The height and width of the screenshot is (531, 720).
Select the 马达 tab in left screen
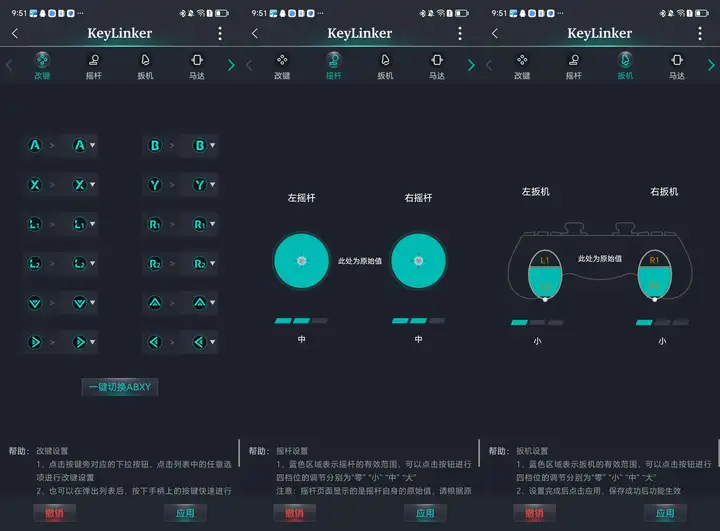point(197,66)
